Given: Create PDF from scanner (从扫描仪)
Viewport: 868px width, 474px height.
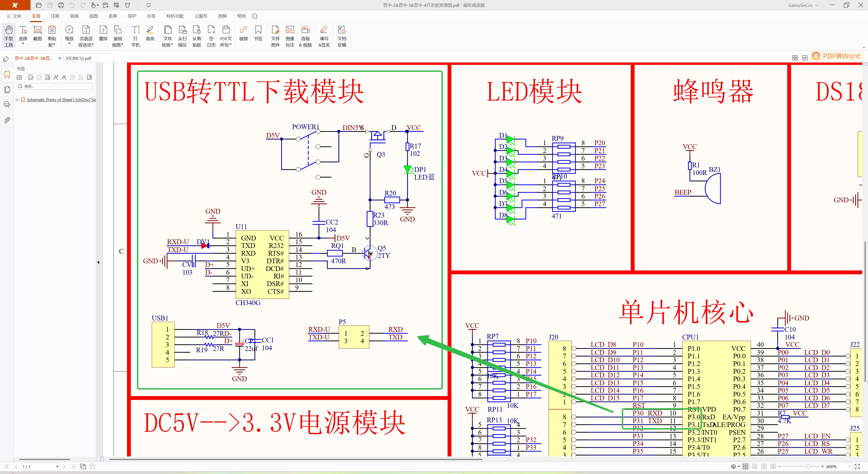Looking at the screenshot, I should 182,36.
